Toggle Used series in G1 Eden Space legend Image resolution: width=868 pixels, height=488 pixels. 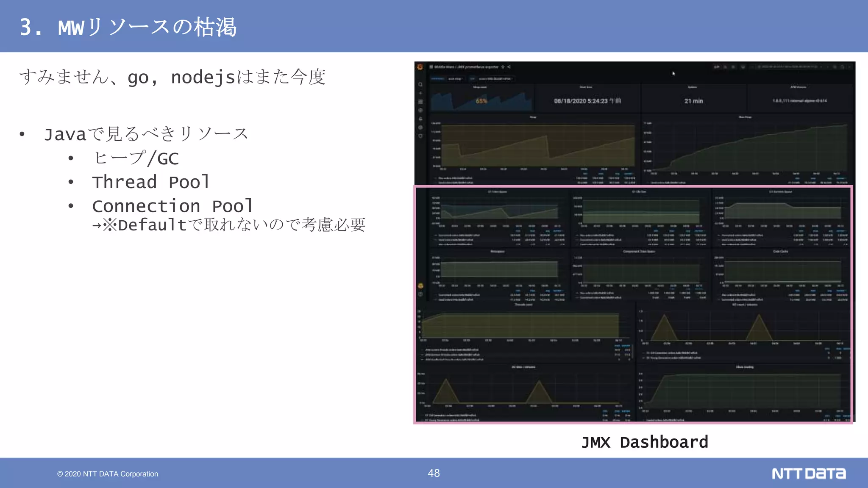(456, 240)
